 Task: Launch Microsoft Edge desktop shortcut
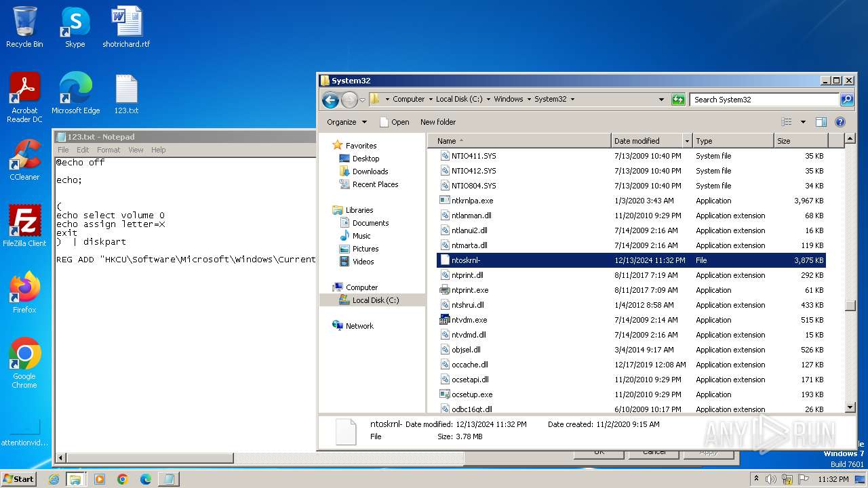pos(75,94)
